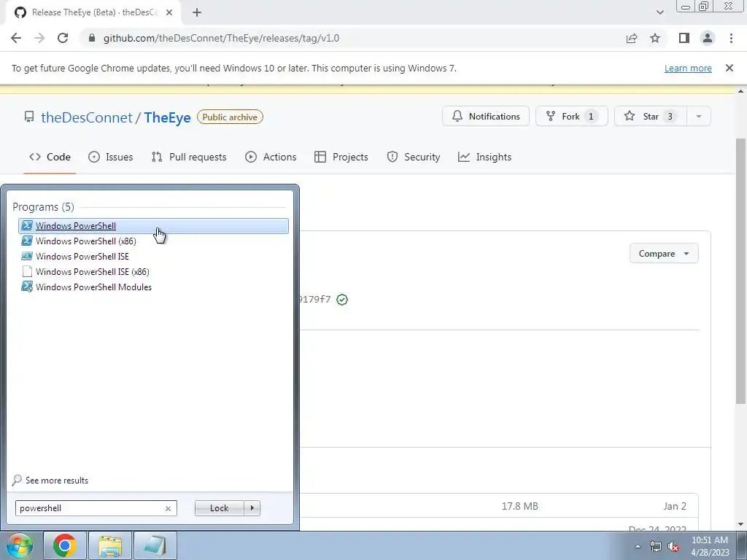Close the Release TheEye tab
This screenshot has width=747, height=560.
pyautogui.click(x=169, y=12)
